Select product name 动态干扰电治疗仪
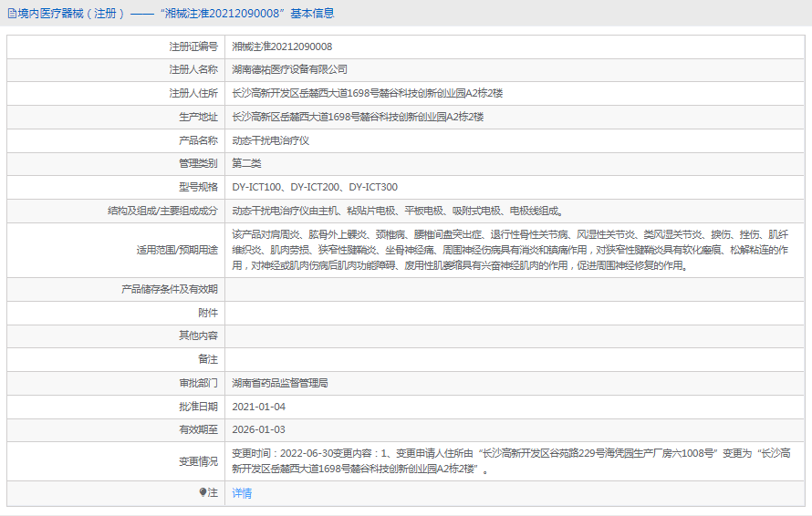This screenshot has height=516, width=812. (x=270, y=140)
